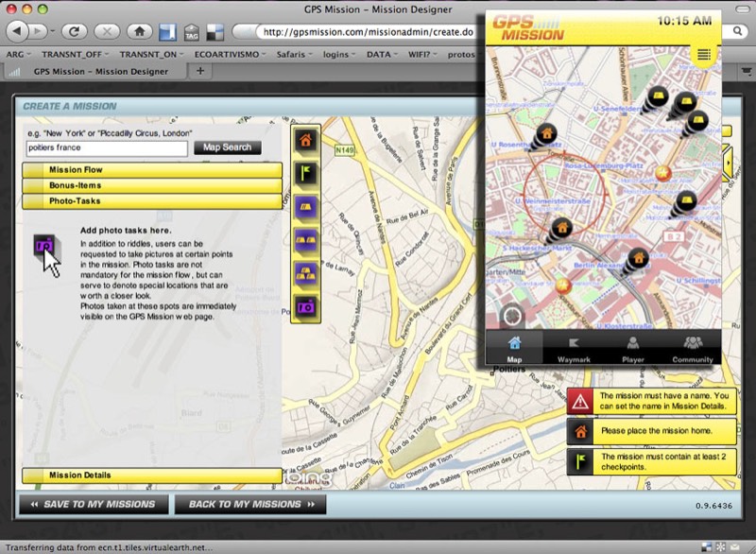Tap the house pin near Berlin Alexanderplatz

pos(638,258)
